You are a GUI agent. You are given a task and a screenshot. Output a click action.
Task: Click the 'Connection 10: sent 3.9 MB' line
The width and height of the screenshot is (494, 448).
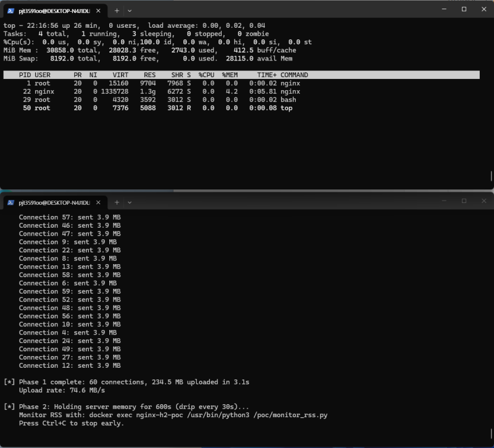point(70,325)
